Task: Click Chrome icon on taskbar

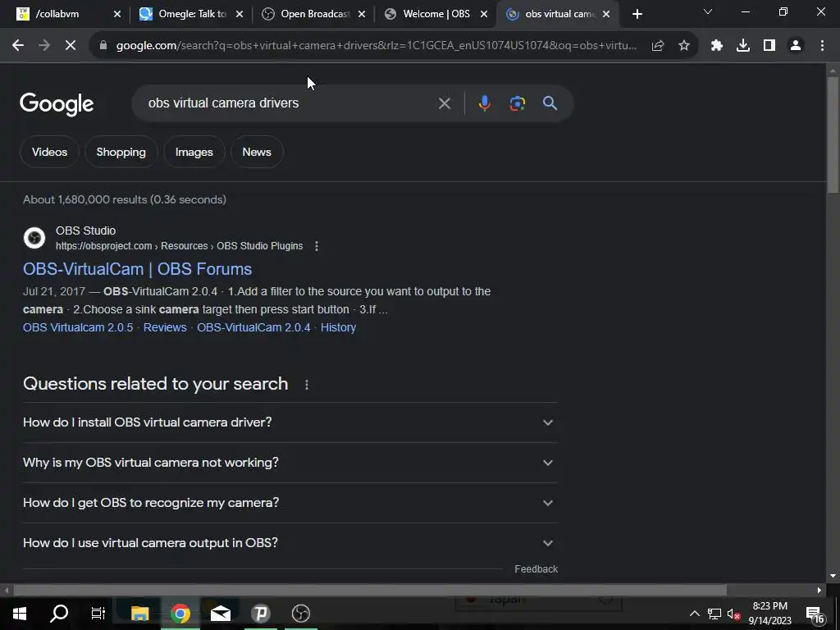Action: coord(180,614)
